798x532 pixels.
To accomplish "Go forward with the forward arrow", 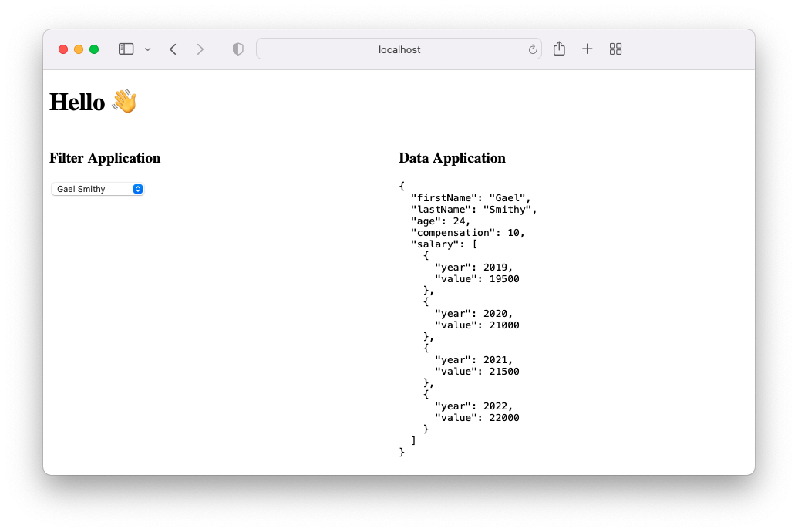I will [200, 49].
